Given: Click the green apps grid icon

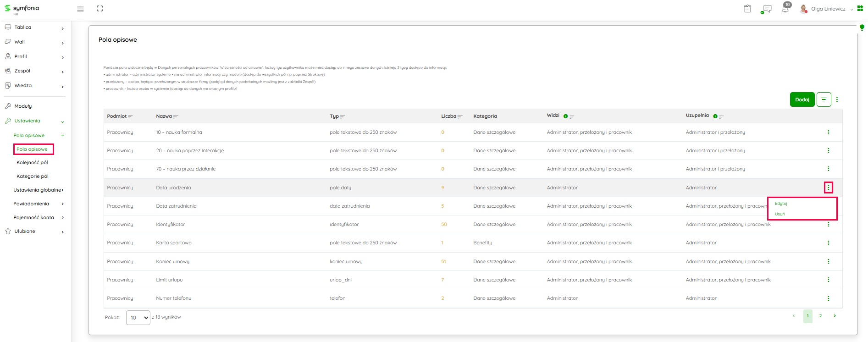Looking at the screenshot, I should point(860,9).
